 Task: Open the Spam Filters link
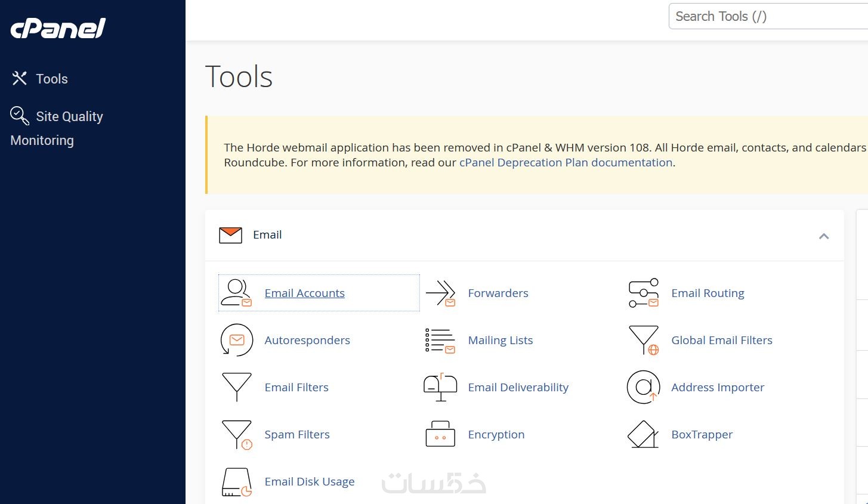point(296,434)
